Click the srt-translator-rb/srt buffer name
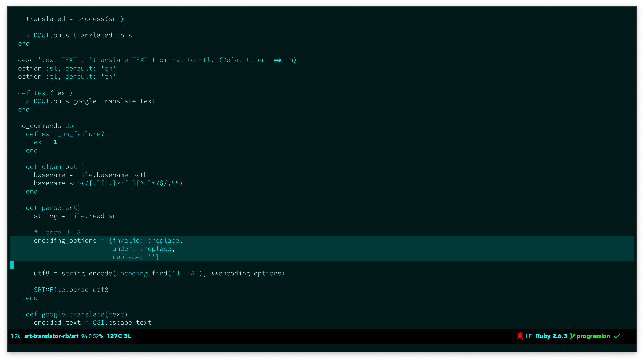 [51, 336]
